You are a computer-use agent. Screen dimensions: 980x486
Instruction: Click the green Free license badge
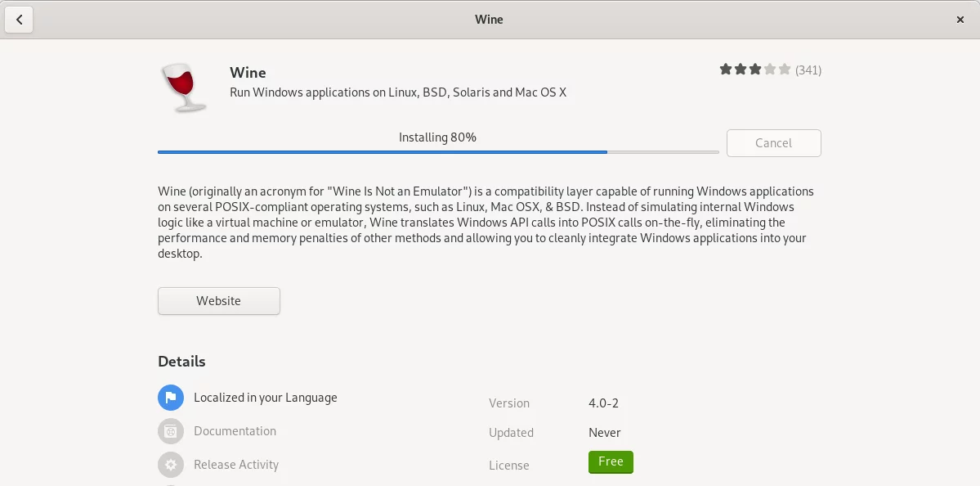(x=611, y=461)
